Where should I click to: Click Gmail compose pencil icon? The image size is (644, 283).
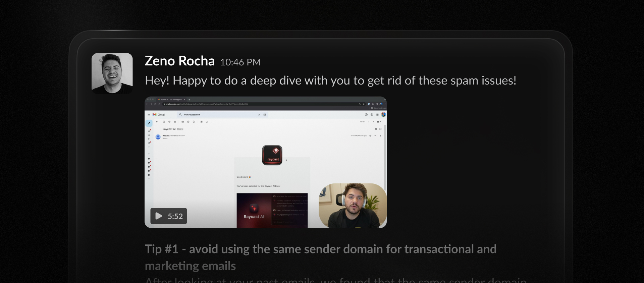click(149, 123)
